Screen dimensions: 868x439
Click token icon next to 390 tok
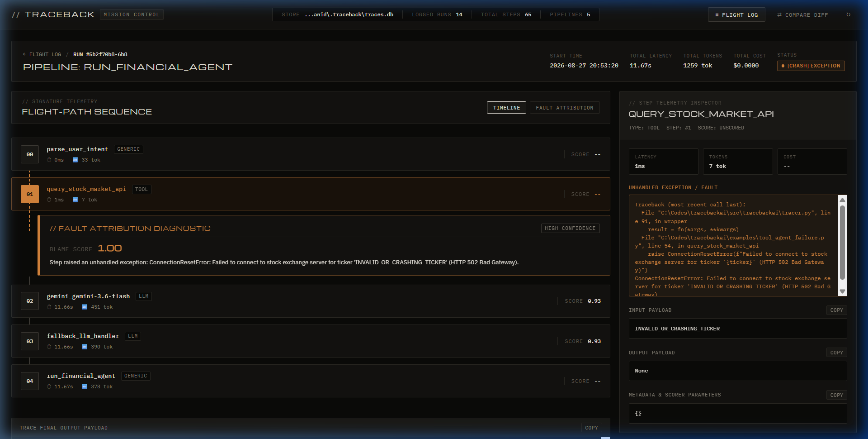[85, 347]
